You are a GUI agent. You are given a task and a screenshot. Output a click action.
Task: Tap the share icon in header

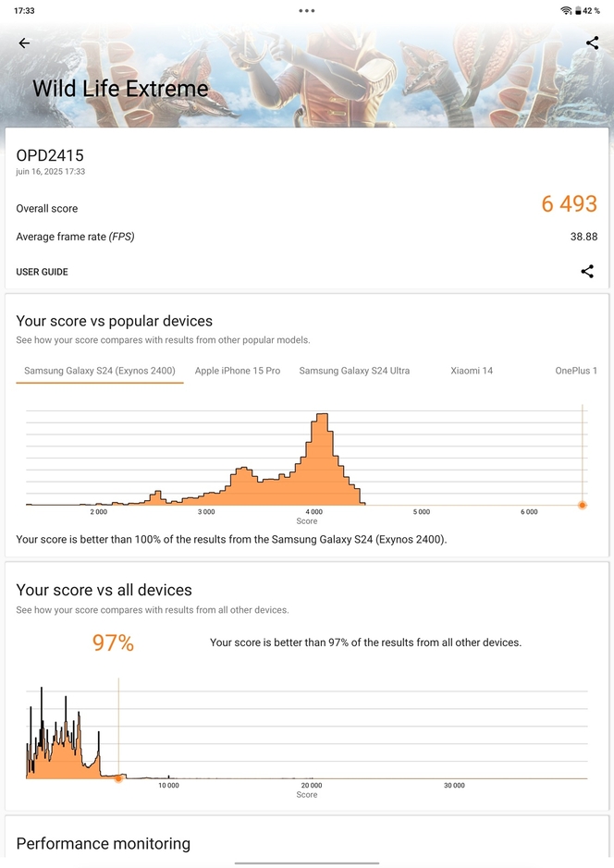(592, 43)
